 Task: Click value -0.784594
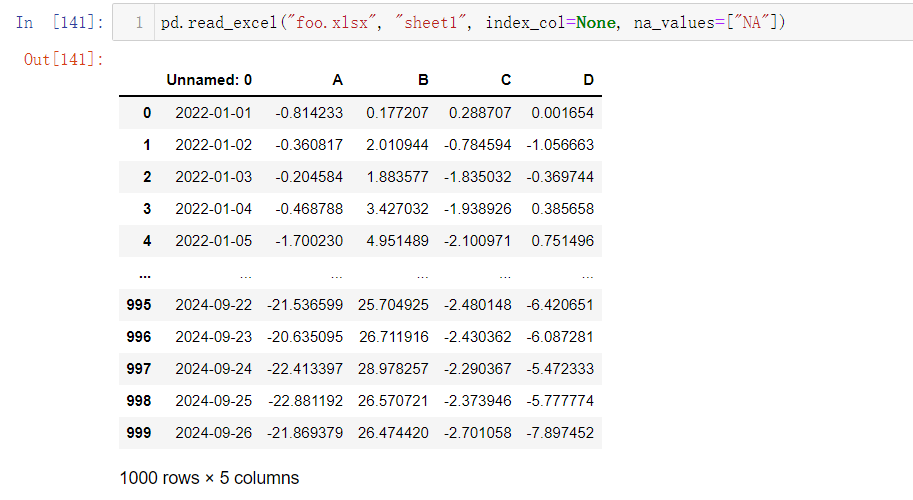tap(477, 145)
